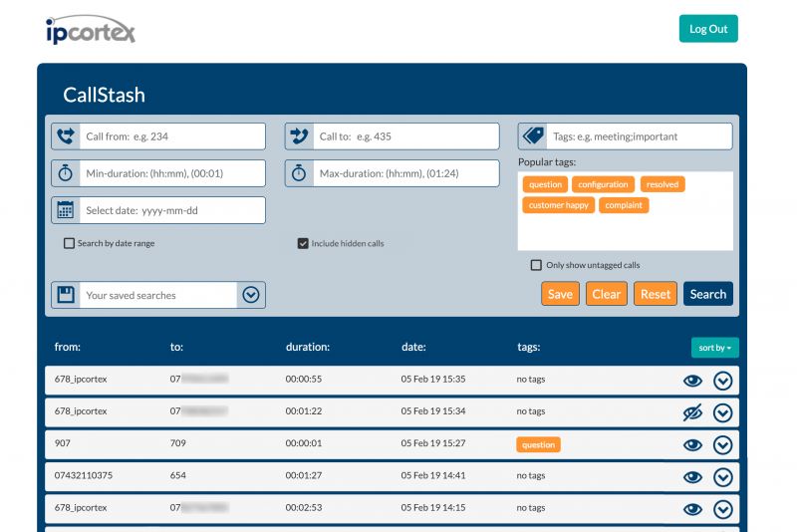Select the popular tag 'customer happy'

558,205
